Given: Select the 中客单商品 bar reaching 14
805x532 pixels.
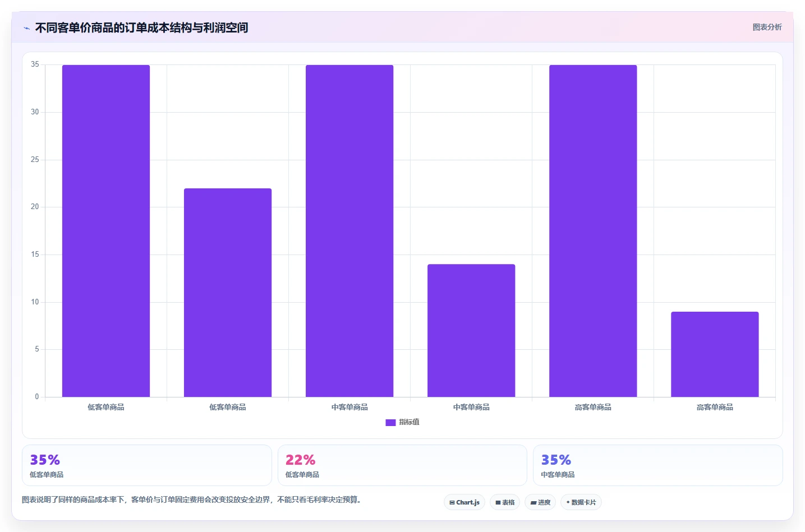Looking at the screenshot, I should [x=471, y=331].
